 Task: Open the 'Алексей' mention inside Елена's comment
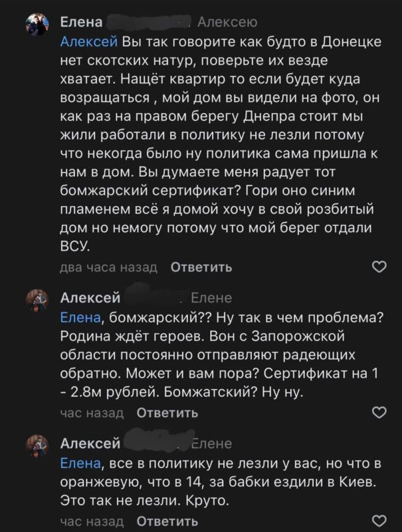tap(88, 40)
